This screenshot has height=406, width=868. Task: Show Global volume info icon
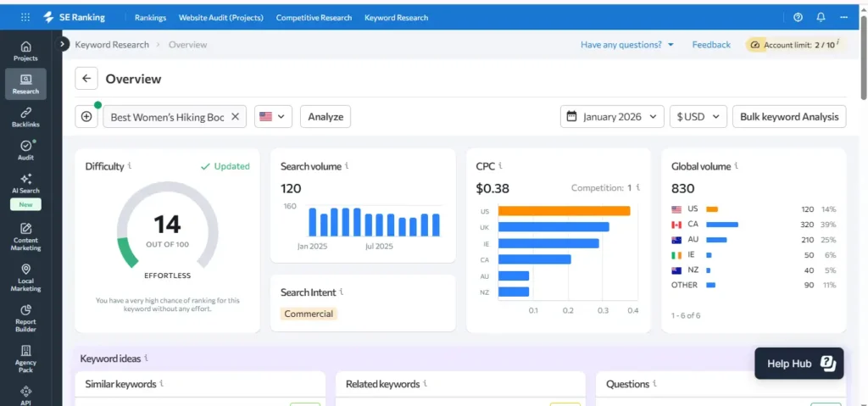click(737, 165)
